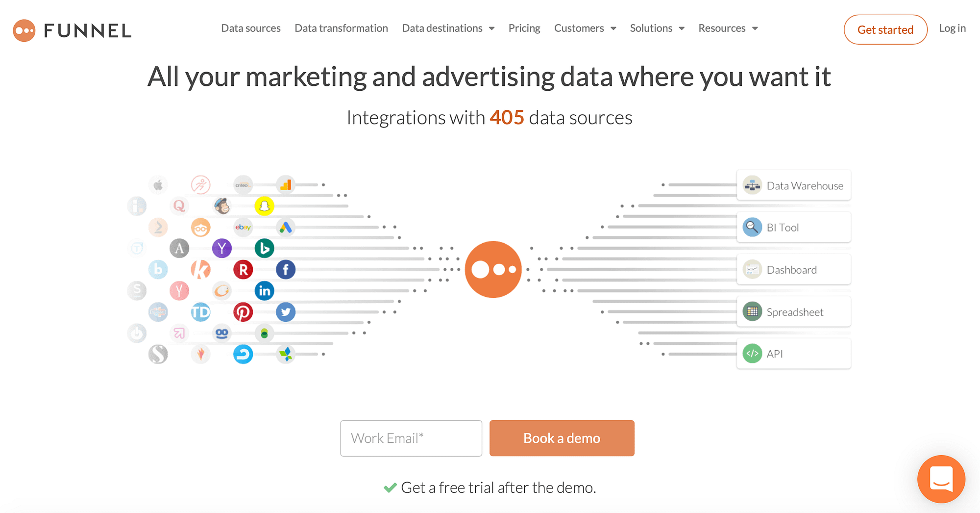Select the Data Warehouse destination icon
Screen dimensions: 980x513
tap(752, 185)
